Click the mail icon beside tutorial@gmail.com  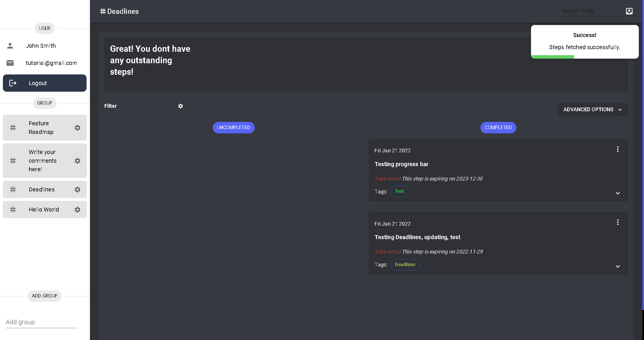(10, 63)
